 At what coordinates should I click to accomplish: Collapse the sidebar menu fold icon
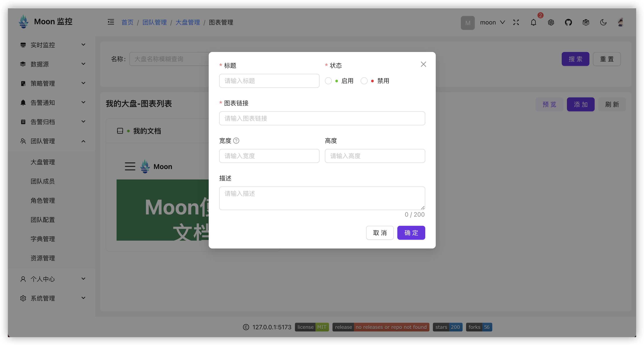tap(111, 22)
